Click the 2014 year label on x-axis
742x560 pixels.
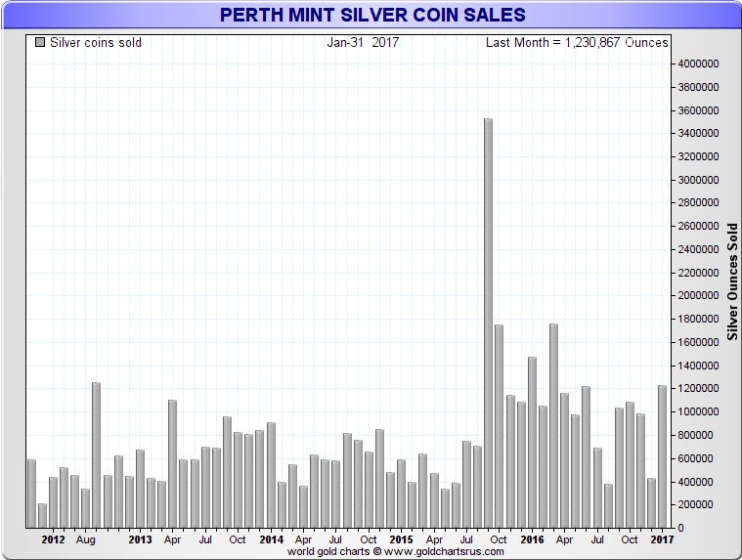pyautogui.click(x=271, y=539)
